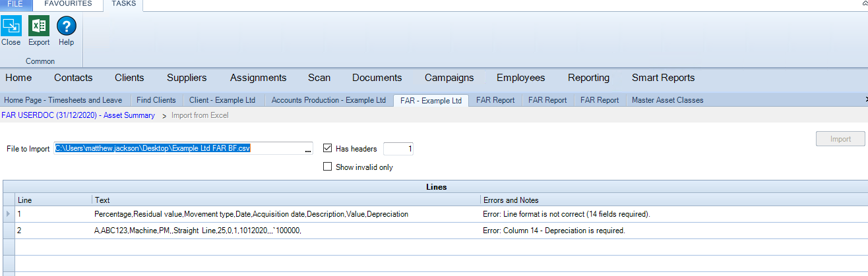Image resolution: width=868 pixels, height=276 pixels.
Task: Open Assignments menu
Action: click(258, 78)
